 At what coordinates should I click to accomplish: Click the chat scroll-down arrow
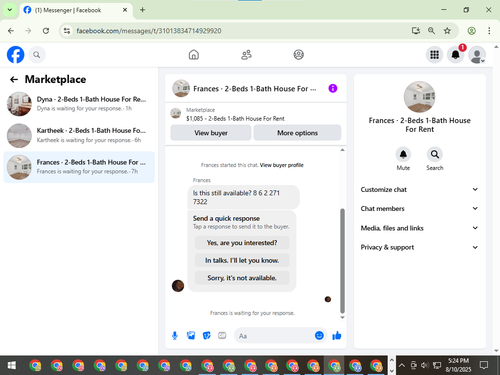pos(342,317)
